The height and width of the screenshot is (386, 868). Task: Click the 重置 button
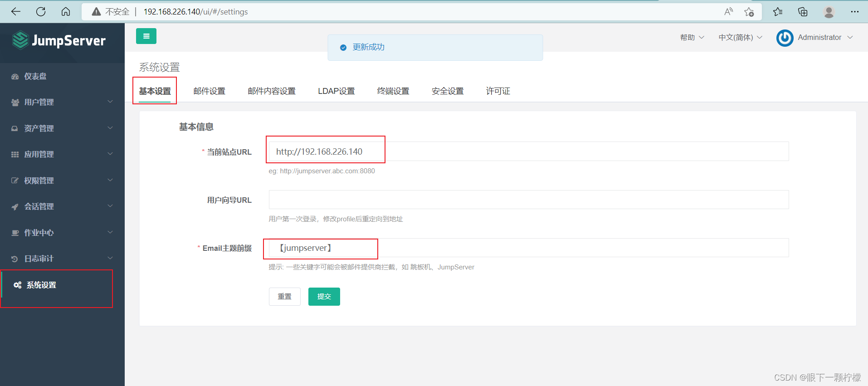pyautogui.click(x=285, y=297)
